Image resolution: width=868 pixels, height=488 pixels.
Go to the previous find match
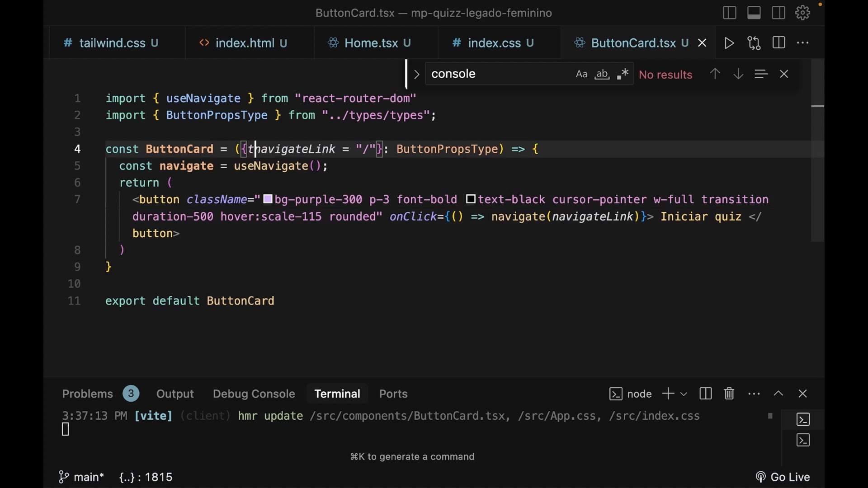click(x=715, y=74)
